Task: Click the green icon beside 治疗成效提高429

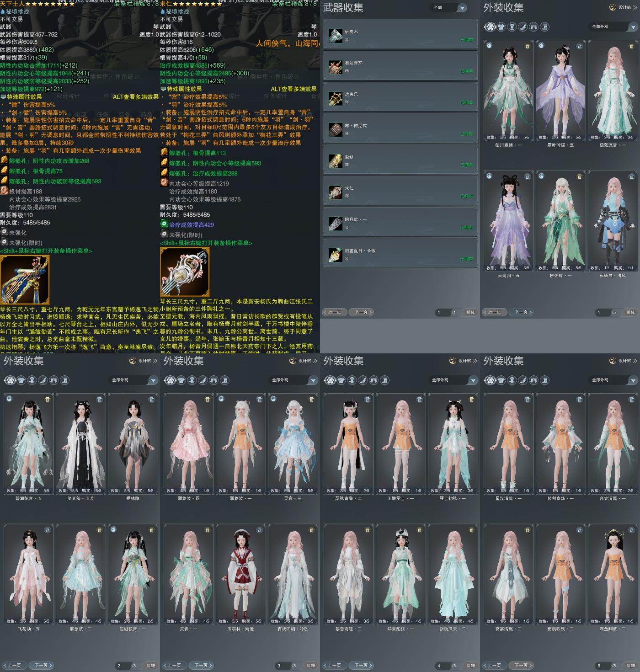Action: pos(164,224)
